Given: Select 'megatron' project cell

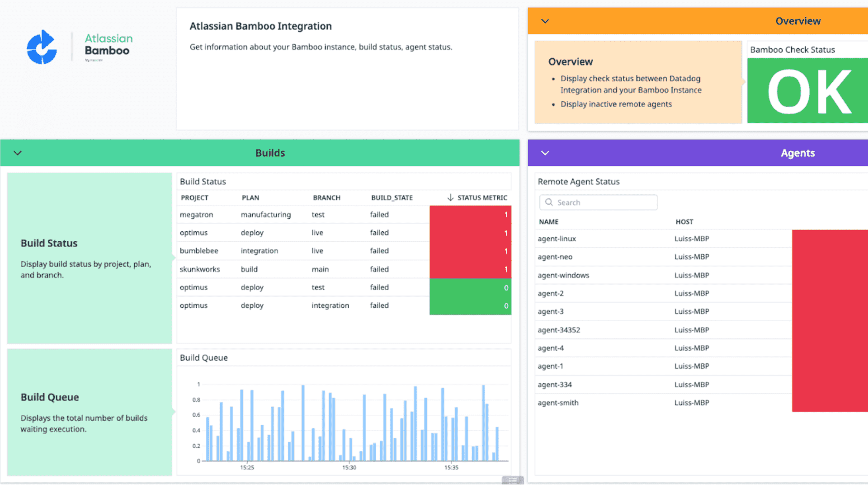Looking at the screenshot, I should pyautogui.click(x=196, y=215).
